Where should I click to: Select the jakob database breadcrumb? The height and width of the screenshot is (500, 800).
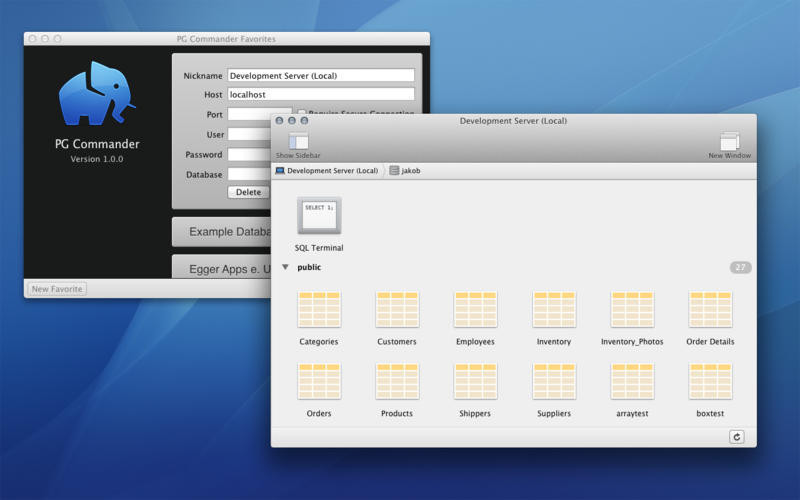(x=405, y=170)
